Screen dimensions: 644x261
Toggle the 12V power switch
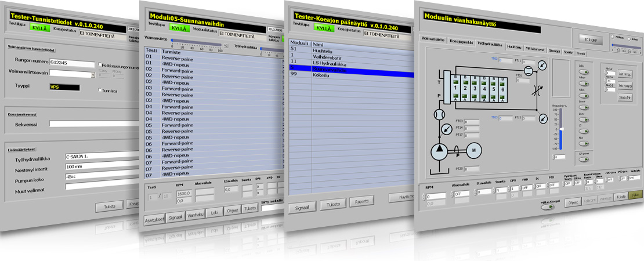click(x=583, y=159)
